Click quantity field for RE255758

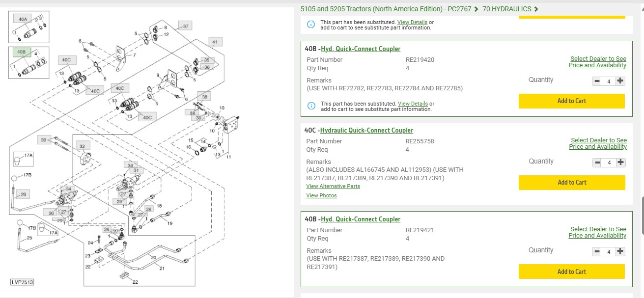coord(609,163)
